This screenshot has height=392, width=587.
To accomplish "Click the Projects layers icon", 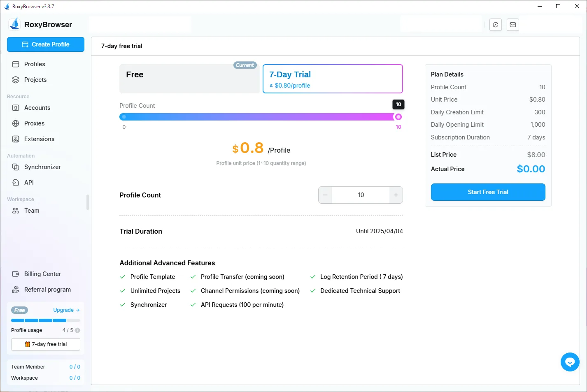I will (x=16, y=80).
